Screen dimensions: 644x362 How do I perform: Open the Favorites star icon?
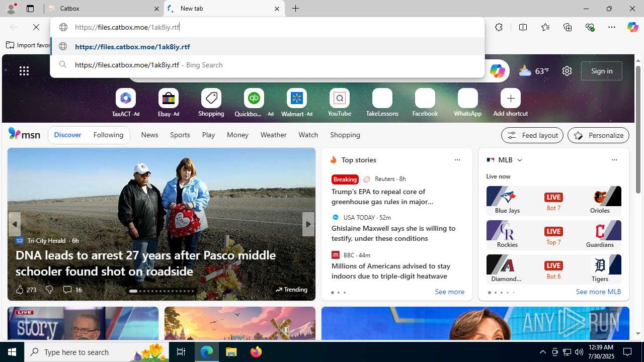pyautogui.click(x=545, y=27)
